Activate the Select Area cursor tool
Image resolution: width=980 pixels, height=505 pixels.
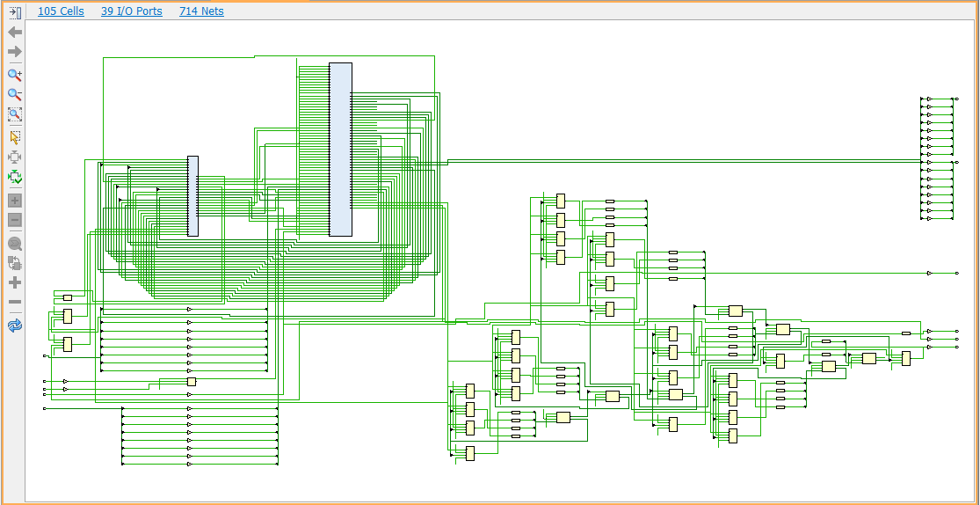14,137
